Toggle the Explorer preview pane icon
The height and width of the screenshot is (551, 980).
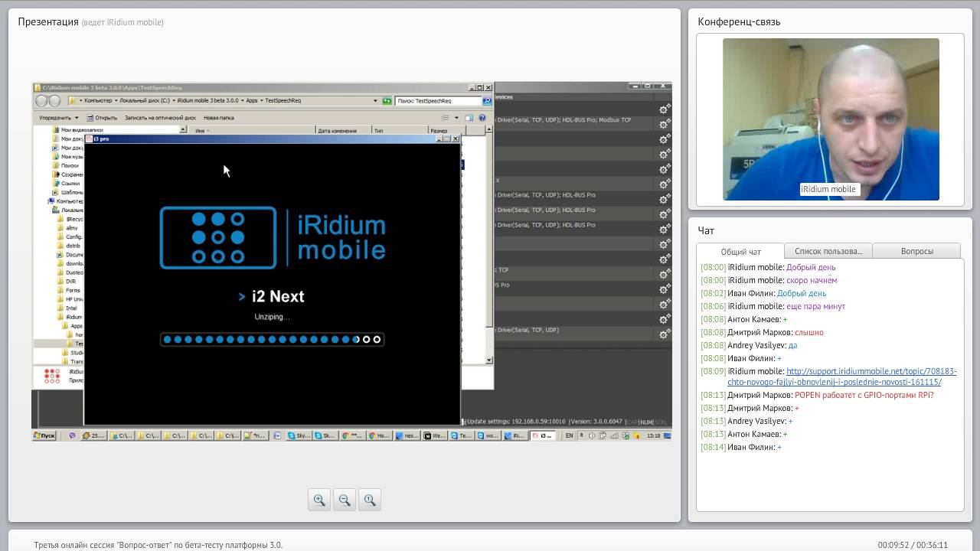click(x=469, y=118)
